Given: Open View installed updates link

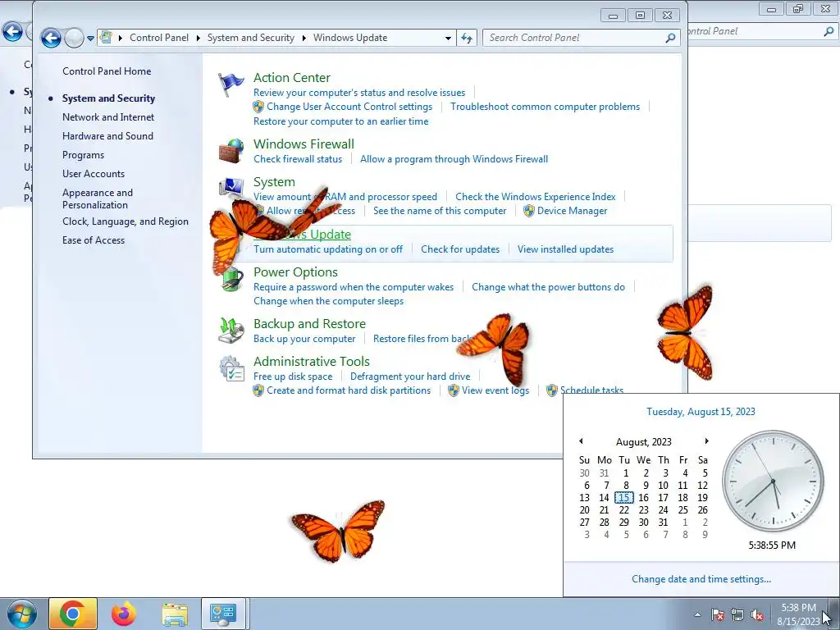Looking at the screenshot, I should tap(566, 249).
